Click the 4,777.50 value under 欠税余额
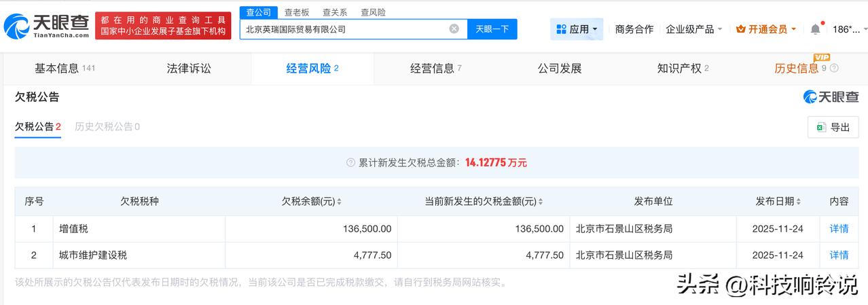 (373, 255)
